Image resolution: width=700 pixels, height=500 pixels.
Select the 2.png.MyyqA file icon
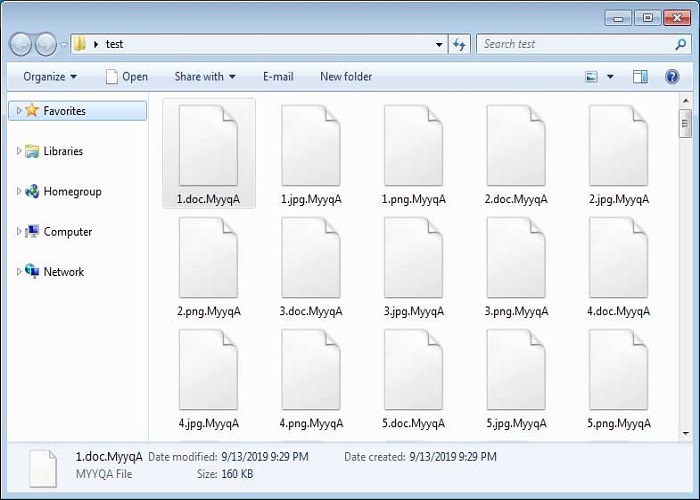tap(208, 258)
